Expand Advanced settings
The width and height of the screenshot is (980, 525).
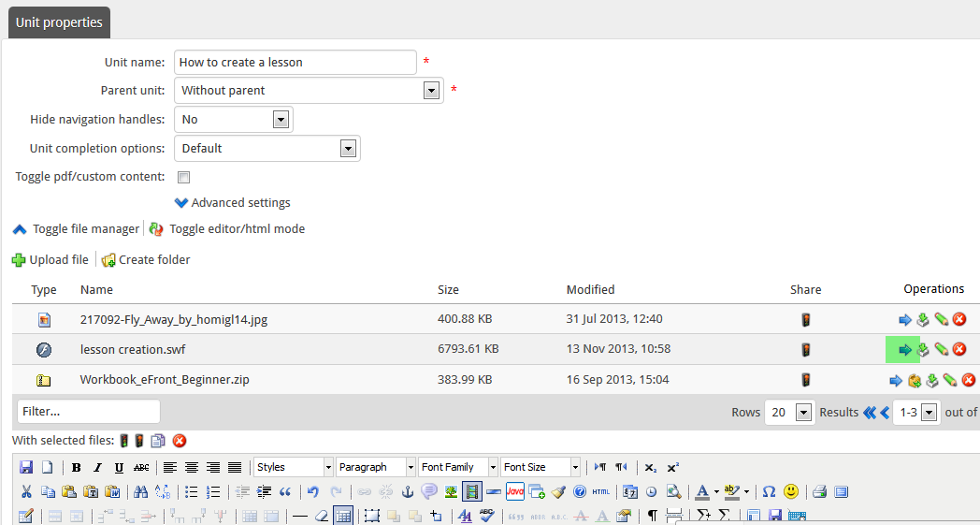[233, 203]
